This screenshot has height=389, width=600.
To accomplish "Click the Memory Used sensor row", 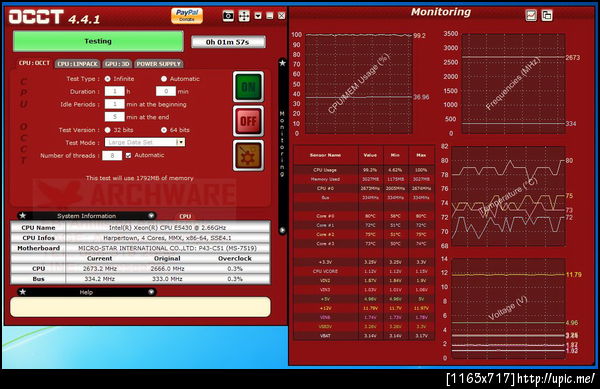I will tap(364, 179).
